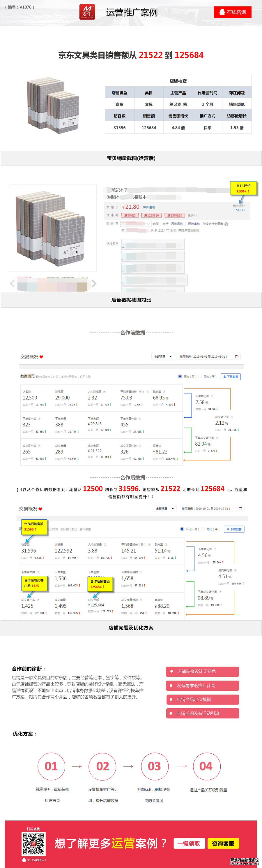Screen dimensions: 262x868
Task: Select 同比(年) radio in the before-data panel
Action: [x=200, y=376]
